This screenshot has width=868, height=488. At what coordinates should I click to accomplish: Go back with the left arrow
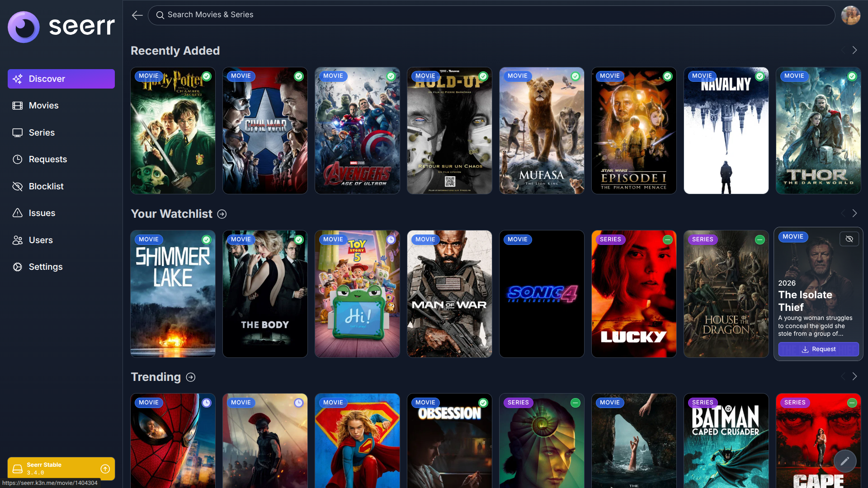click(x=137, y=15)
